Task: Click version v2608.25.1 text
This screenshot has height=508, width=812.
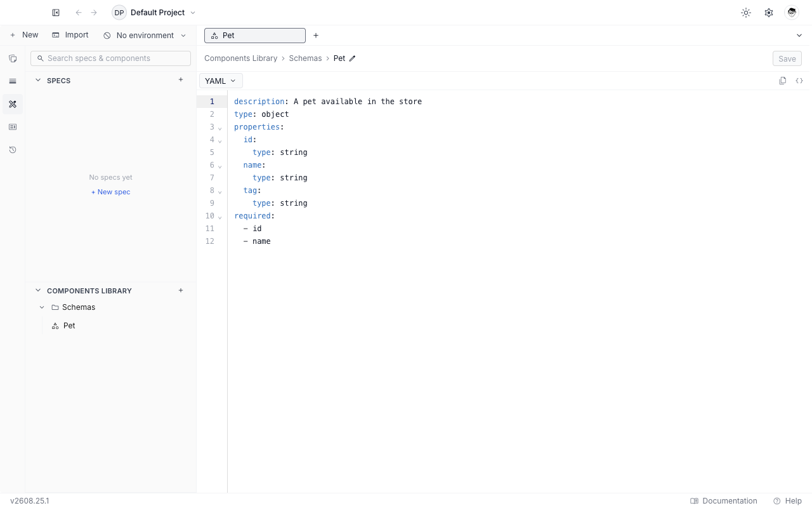Action: [29, 501]
